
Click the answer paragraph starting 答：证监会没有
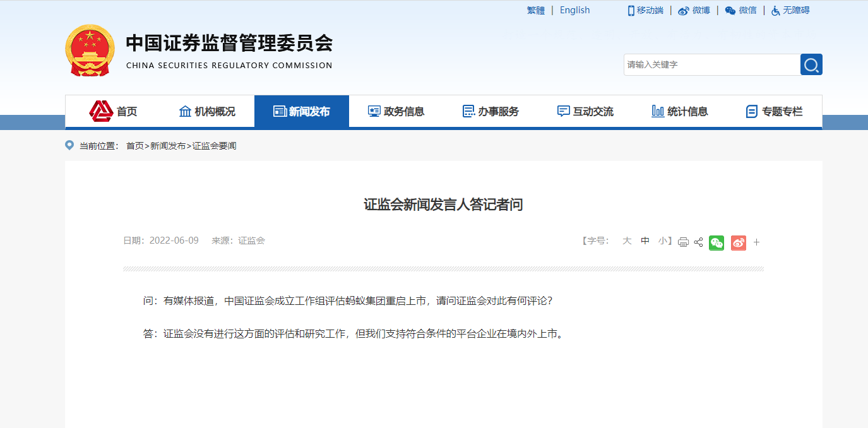(x=353, y=334)
